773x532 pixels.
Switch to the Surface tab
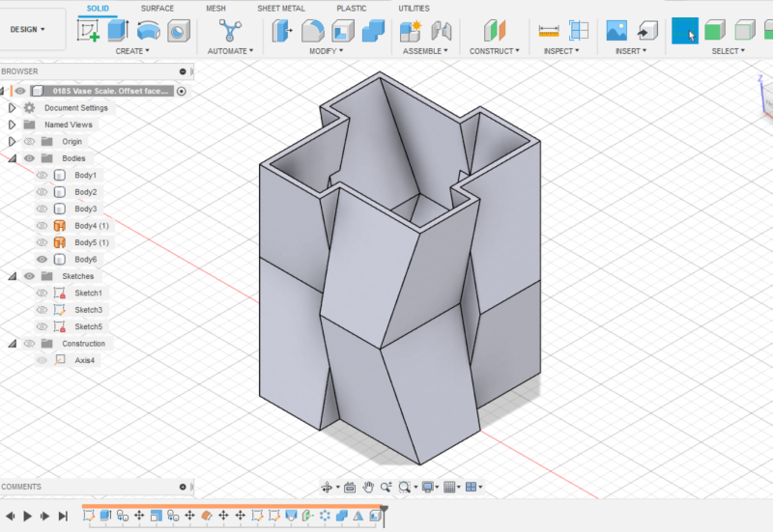[x=157, y=8]
